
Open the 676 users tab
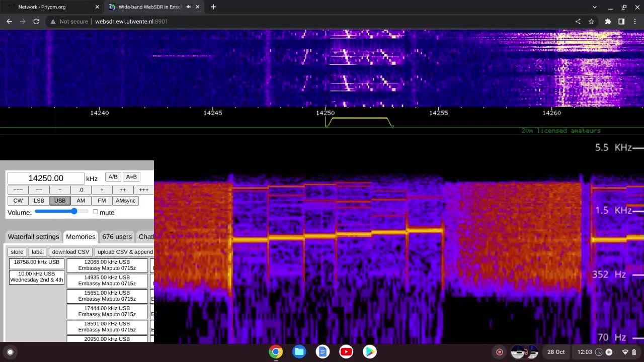pos(117,237)
